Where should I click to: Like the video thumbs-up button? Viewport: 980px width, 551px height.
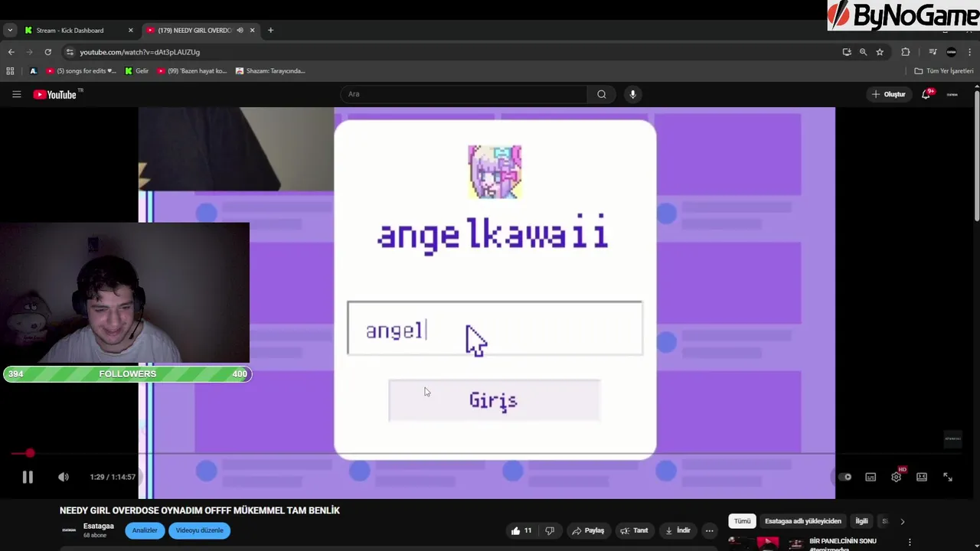click(521, 530)
